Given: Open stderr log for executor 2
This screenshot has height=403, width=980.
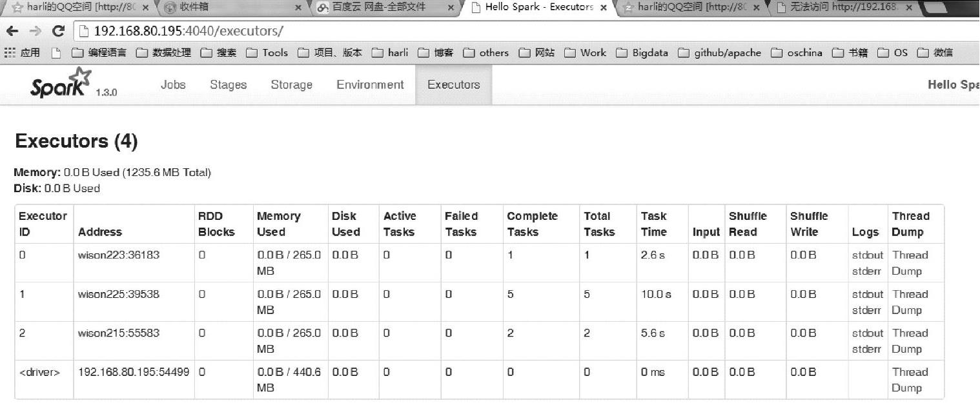Looking at the screenshot, I should point(866,349).
